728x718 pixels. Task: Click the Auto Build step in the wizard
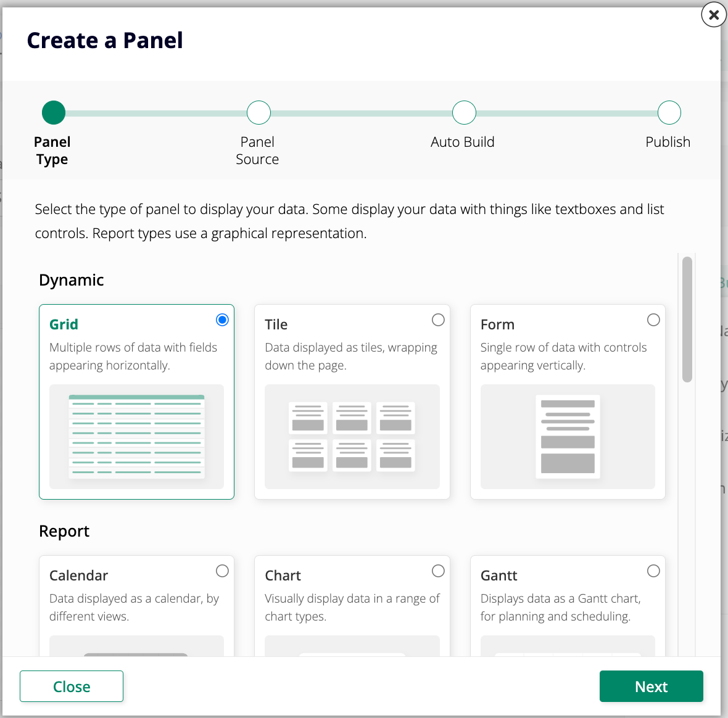464,112
